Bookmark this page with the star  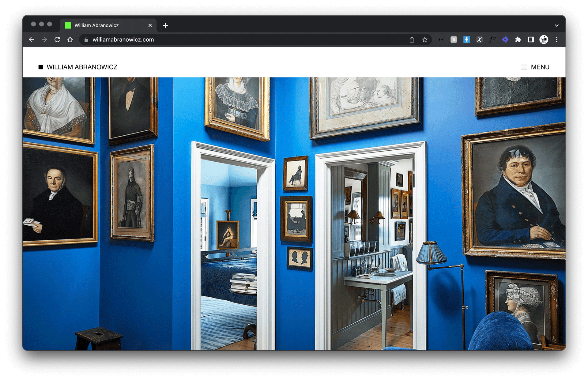(x=425, y=40)
